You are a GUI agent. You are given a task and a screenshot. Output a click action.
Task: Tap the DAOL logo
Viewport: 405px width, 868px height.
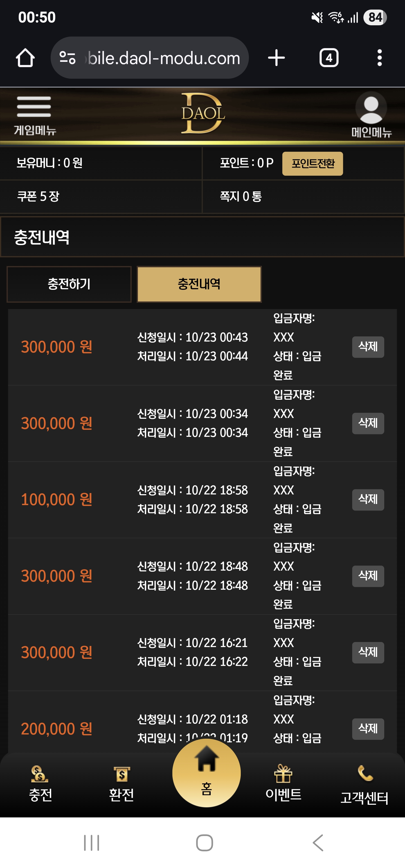click(203, 113)
